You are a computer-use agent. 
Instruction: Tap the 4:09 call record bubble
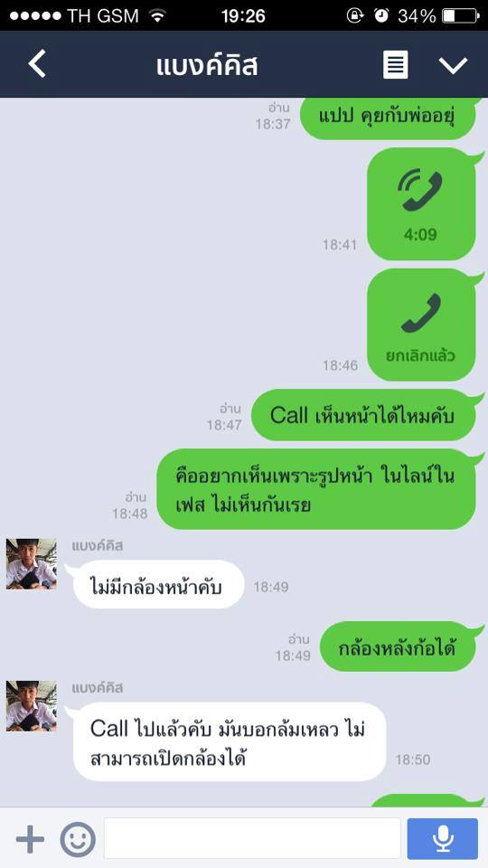tap(421, 203)
